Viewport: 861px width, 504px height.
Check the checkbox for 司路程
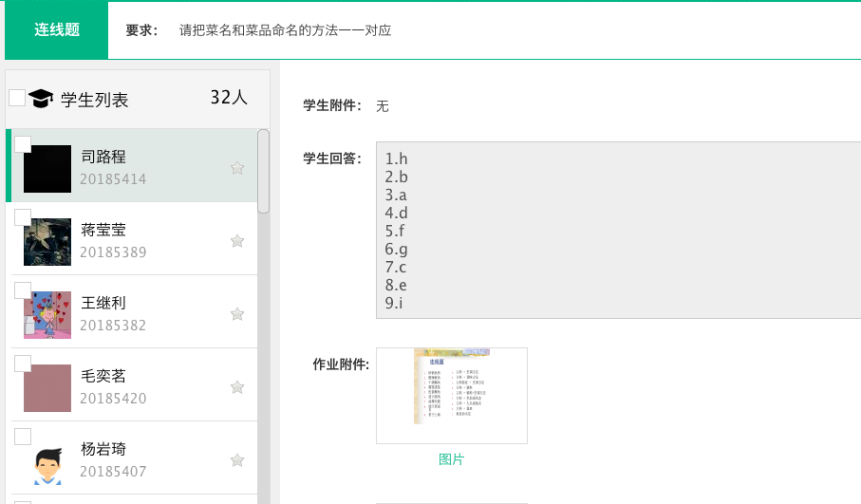pyautogui.click(x=23, y=144)
